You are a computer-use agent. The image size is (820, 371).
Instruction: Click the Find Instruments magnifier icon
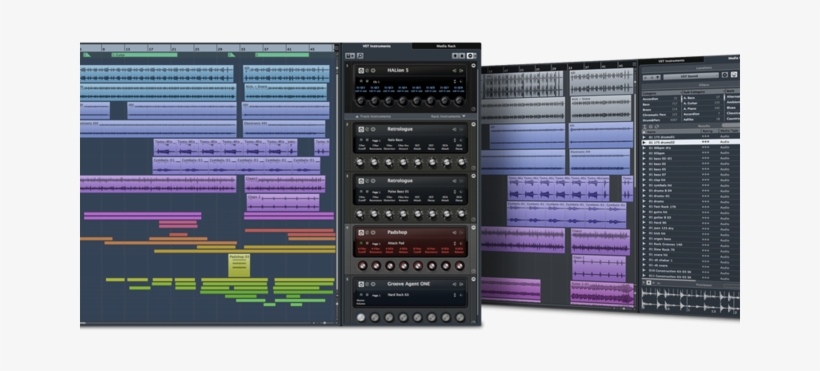(360, 56)
